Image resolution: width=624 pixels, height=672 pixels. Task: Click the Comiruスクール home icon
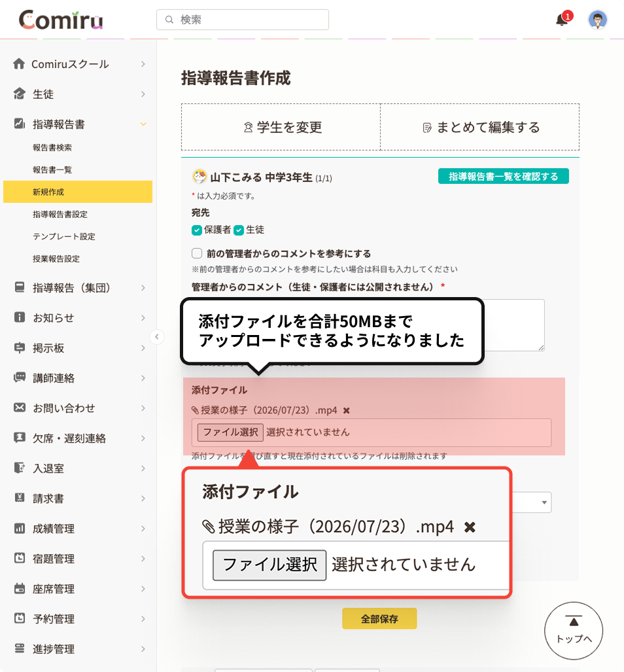pyautogui.click(x=19, y=63)
